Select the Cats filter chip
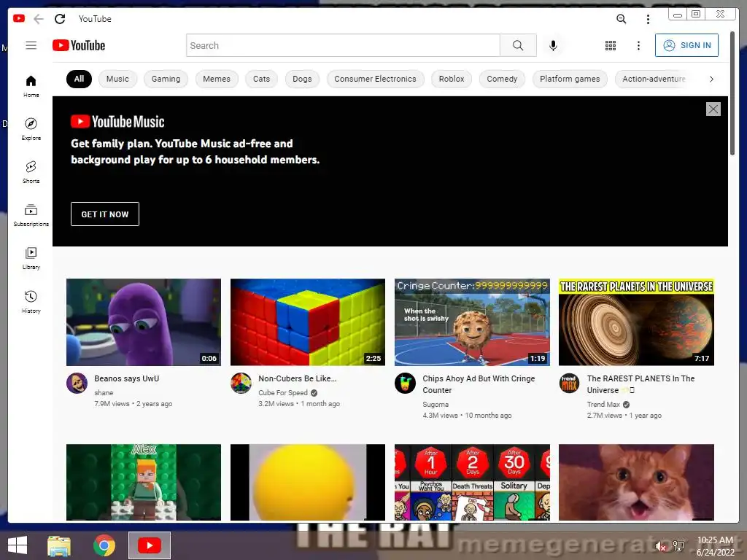The height and width of the screenshot is (560, 747). coord(262,79)
